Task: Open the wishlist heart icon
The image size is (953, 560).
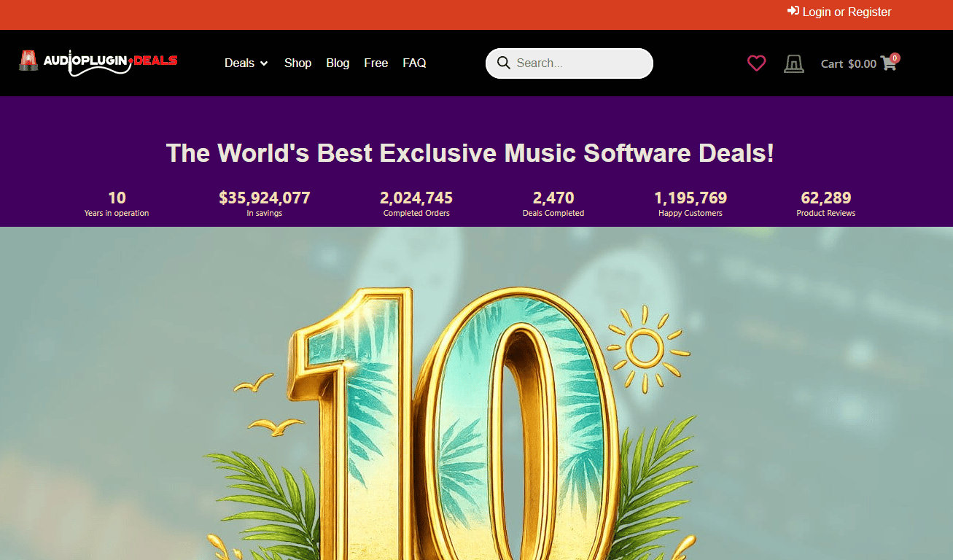Action: click(x=757, y=63)
